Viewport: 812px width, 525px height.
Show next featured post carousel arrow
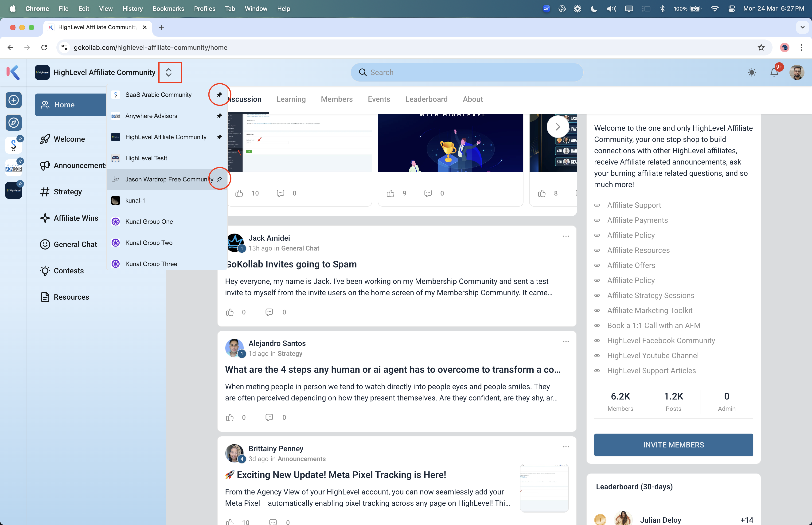pos(558,127)
